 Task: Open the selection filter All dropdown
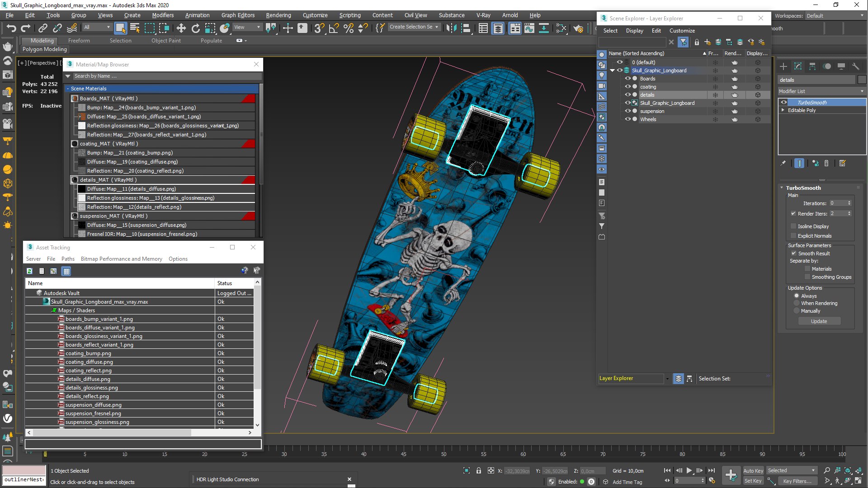(x=97, y=28)
